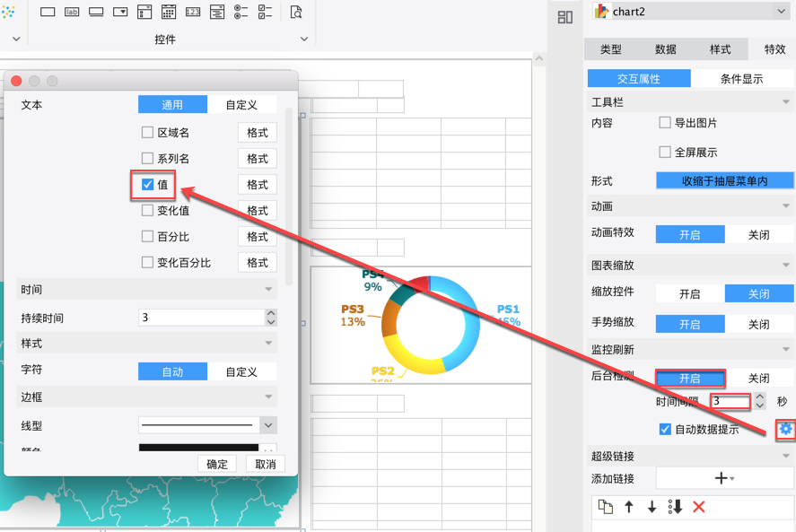
Task: Select the button widget icon
Action: (x=96, y=12)
